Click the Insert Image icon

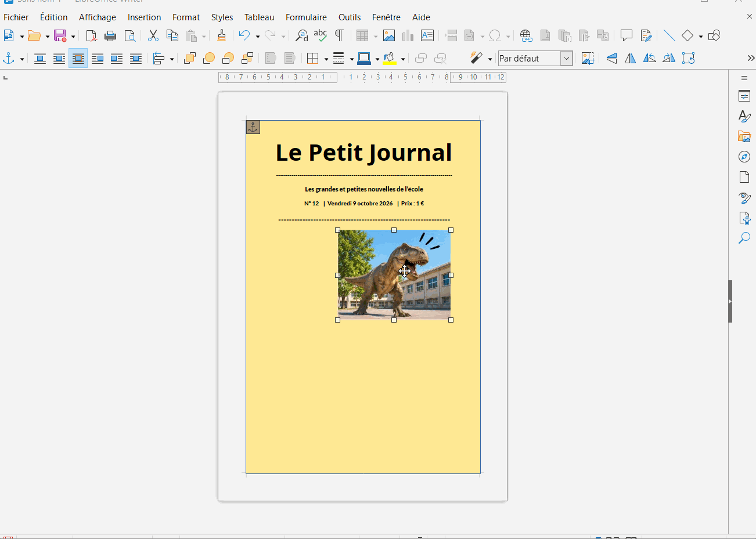tap(389, 36)
